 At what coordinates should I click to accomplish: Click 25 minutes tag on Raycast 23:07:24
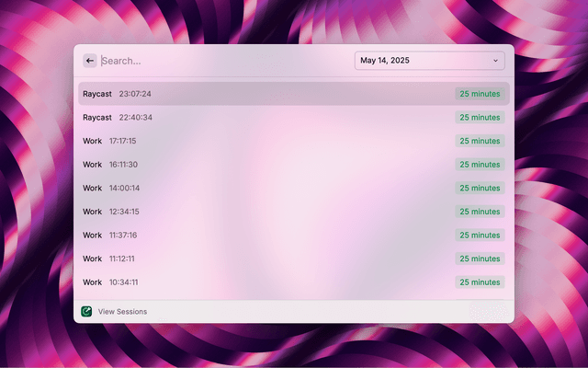480,94
